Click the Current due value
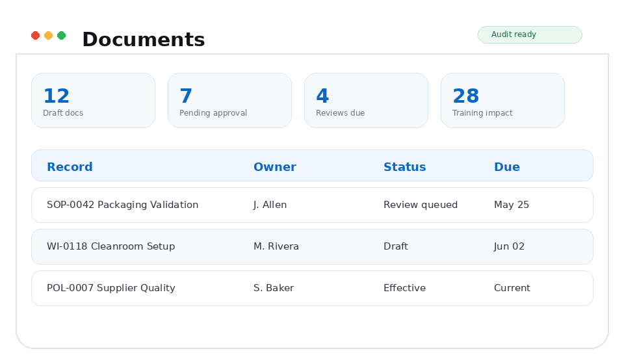 (512, 287)
